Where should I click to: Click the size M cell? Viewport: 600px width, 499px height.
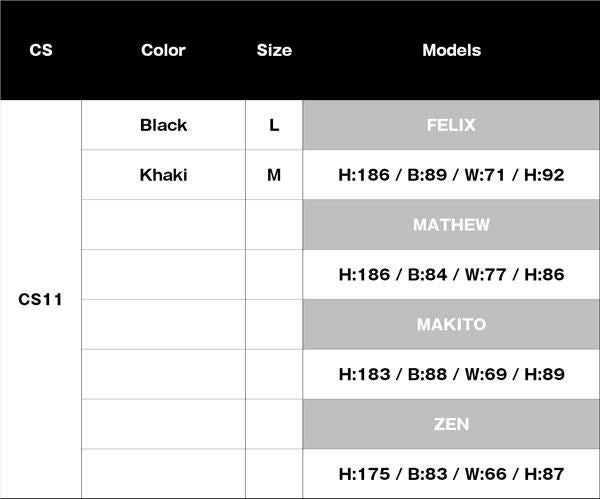click(x=274, y=175)
